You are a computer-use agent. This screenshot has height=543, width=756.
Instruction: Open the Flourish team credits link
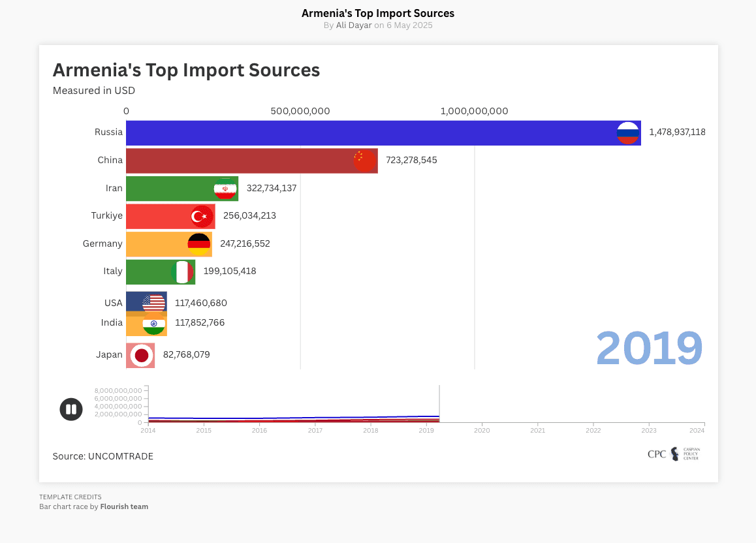coord(123,506)
